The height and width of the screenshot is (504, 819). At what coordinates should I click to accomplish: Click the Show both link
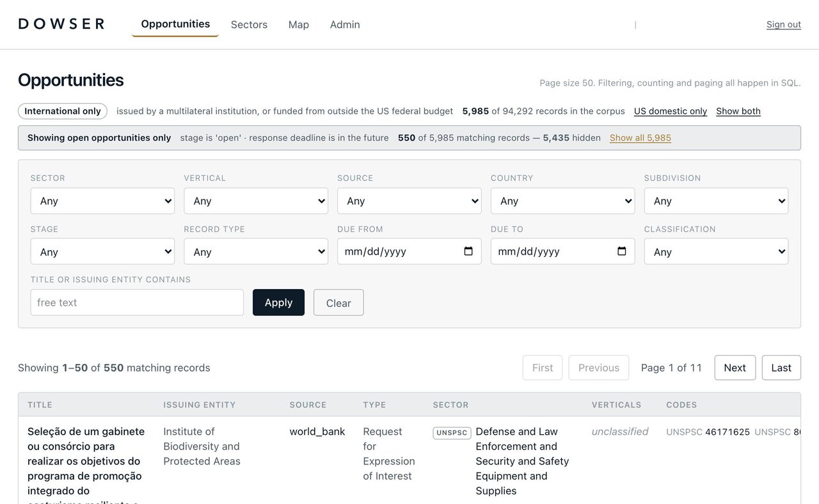[738, 111]
